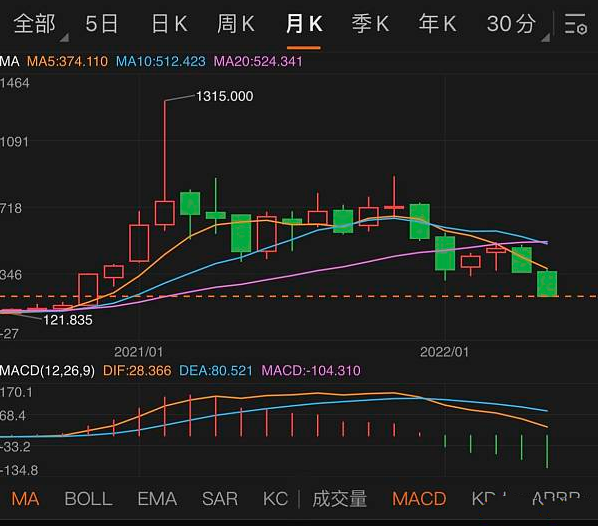
Task: Toggle the BOLL indicator overlay
Action: [x=88, y=499]
